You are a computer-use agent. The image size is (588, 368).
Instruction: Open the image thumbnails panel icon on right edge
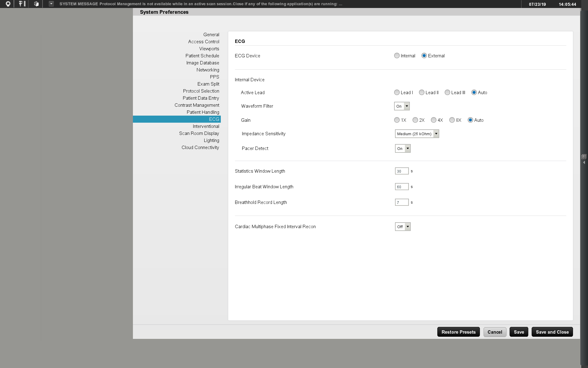584,157
